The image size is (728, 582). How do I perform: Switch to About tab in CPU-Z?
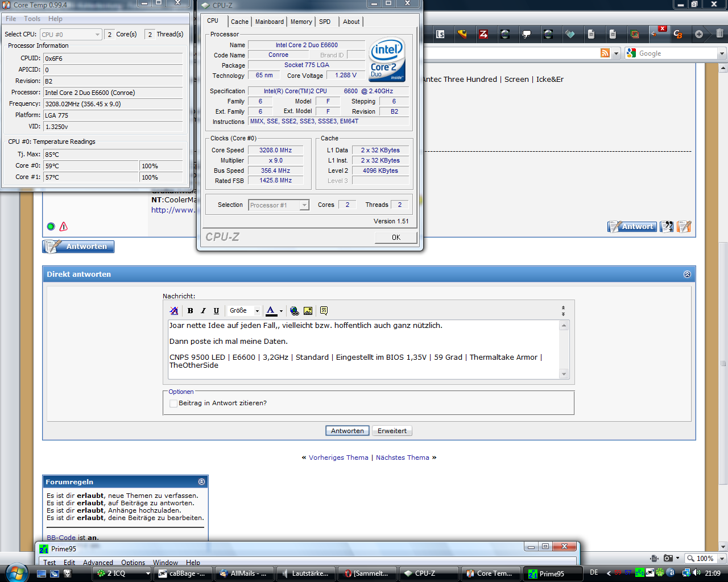click(351, 22)
